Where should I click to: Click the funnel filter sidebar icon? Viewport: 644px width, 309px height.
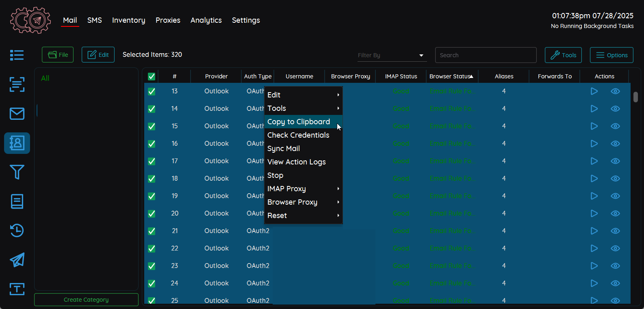[17, 172]
